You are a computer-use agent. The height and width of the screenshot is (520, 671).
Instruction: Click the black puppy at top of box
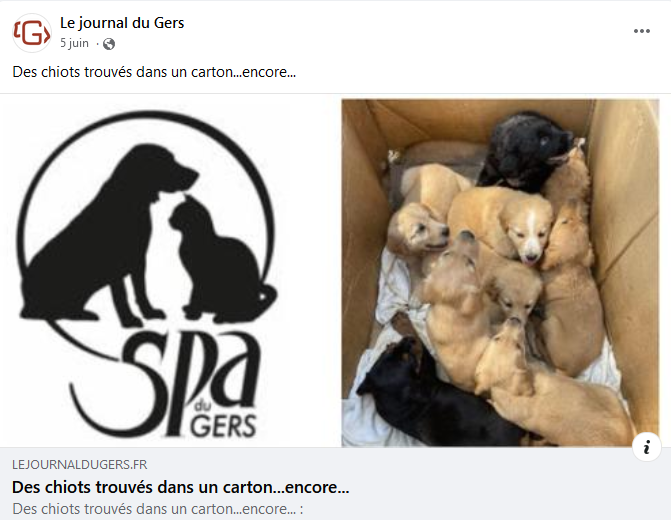point(524,152)
